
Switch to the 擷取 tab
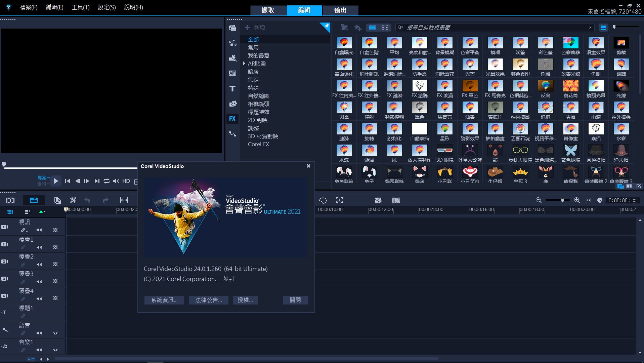point(268,10)
